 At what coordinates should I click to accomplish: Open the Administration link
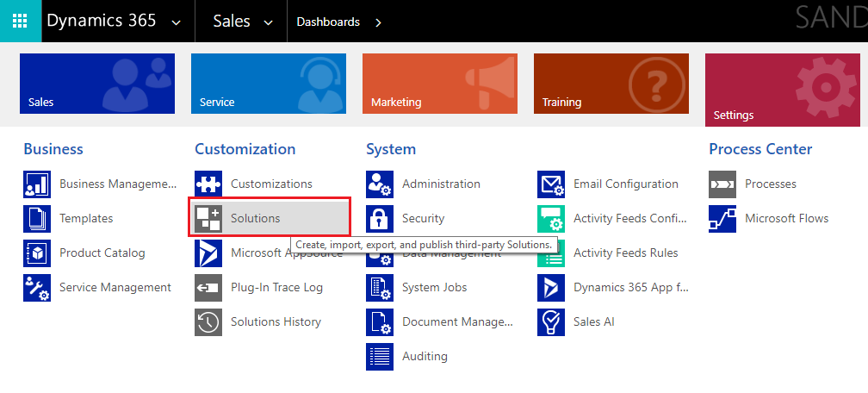click(x=441, y=184)
